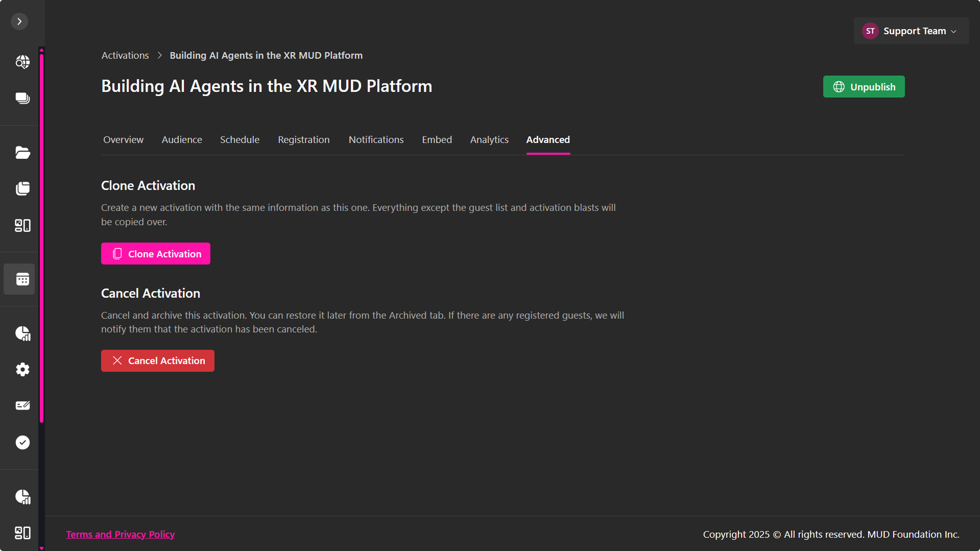
Task: Switch to the Overview tab
Action: pyautogui.click(x=123, y=139)
